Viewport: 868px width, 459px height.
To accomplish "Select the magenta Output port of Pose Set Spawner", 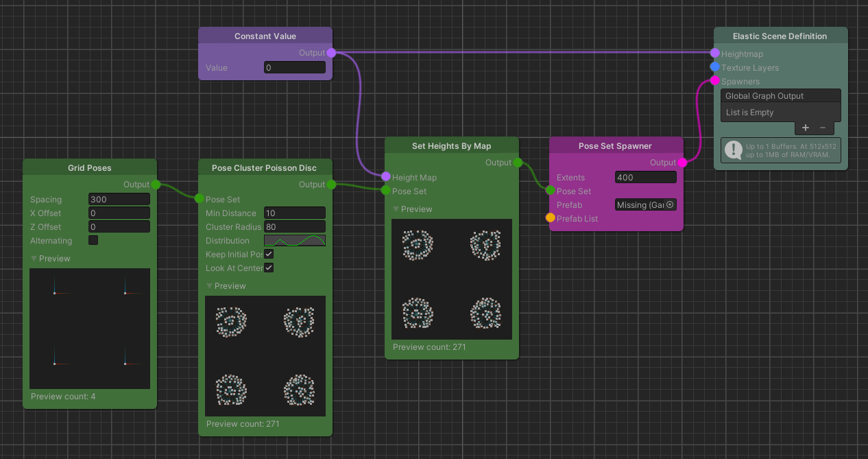I will point(682,163).
